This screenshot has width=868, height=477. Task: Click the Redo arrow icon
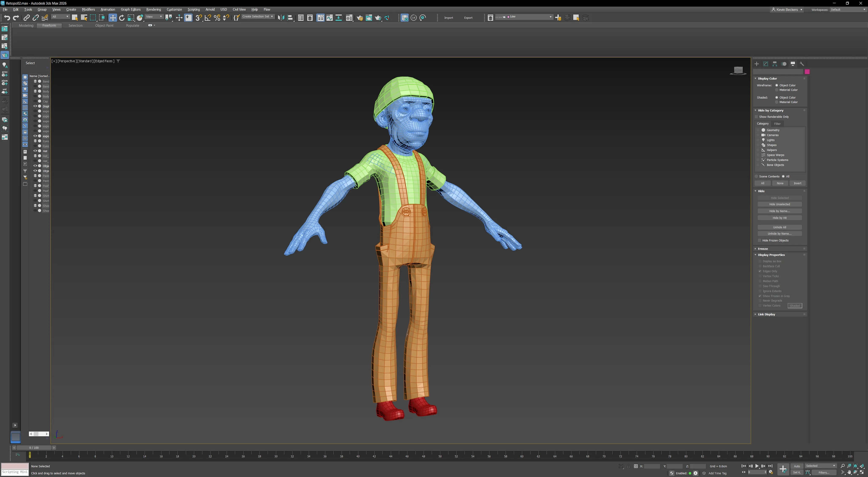(16, 18)
